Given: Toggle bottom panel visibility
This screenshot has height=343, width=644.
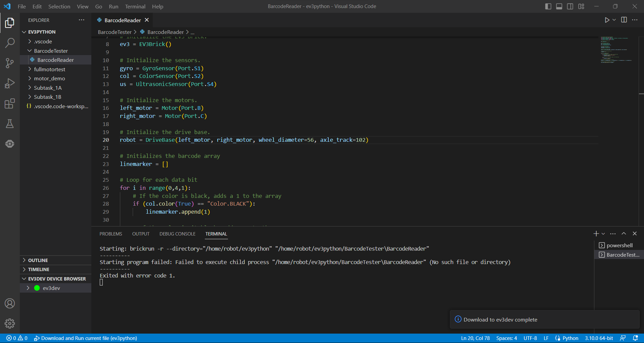Looking at the screenshot, I should coord(559,6).
